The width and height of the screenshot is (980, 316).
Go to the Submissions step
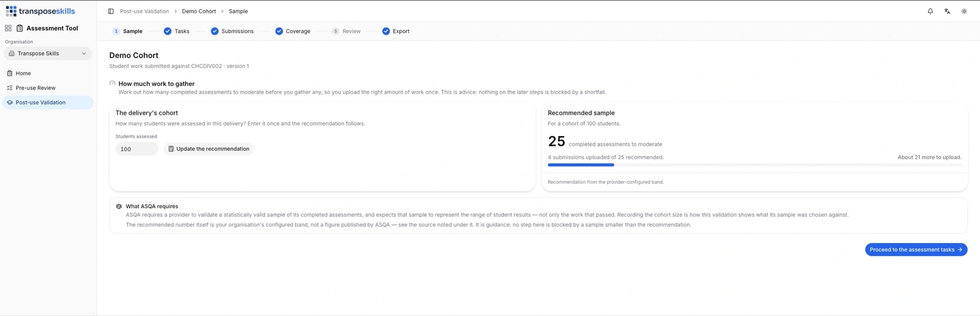[x=232, y=31]
